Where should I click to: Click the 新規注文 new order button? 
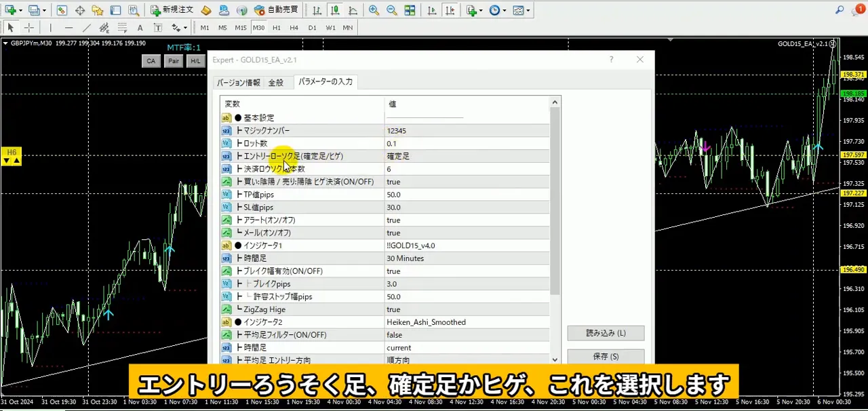[x=172, y=10]
